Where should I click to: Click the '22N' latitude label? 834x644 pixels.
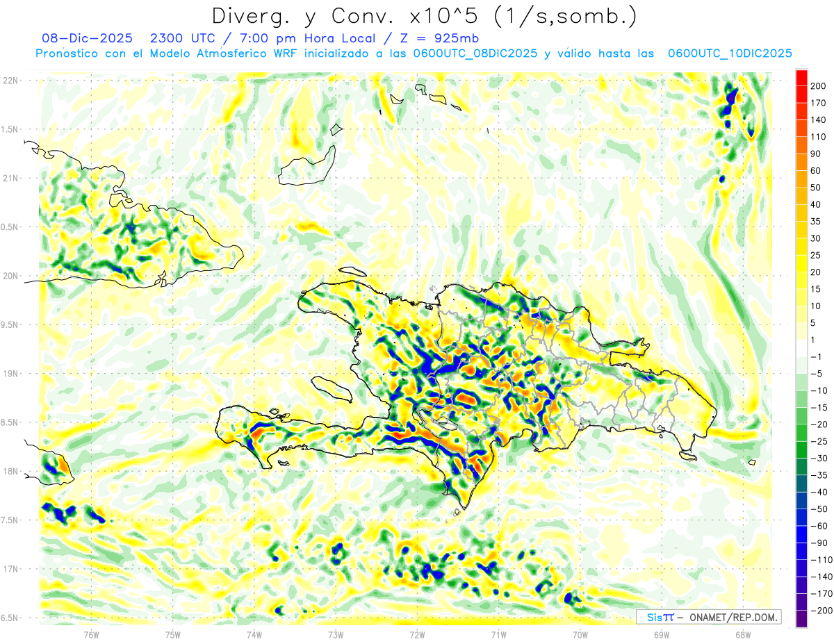[11, 81]
